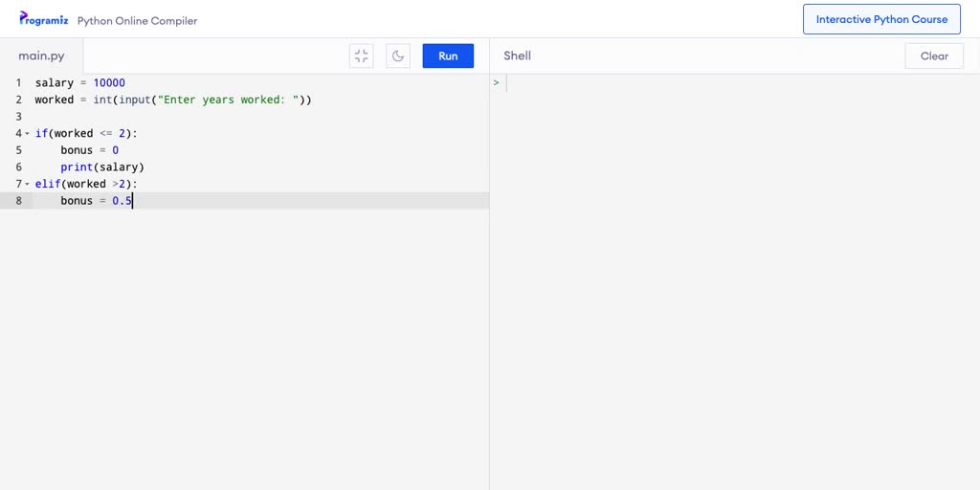Collapse the if block on line 4
Screen dimensions: 980x490
click(x=28, y=133)
